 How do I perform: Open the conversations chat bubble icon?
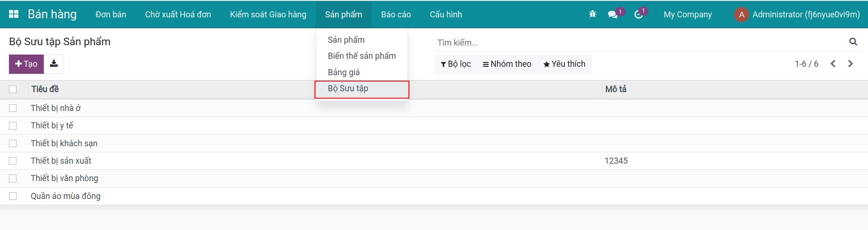click(x=612, y=15)
